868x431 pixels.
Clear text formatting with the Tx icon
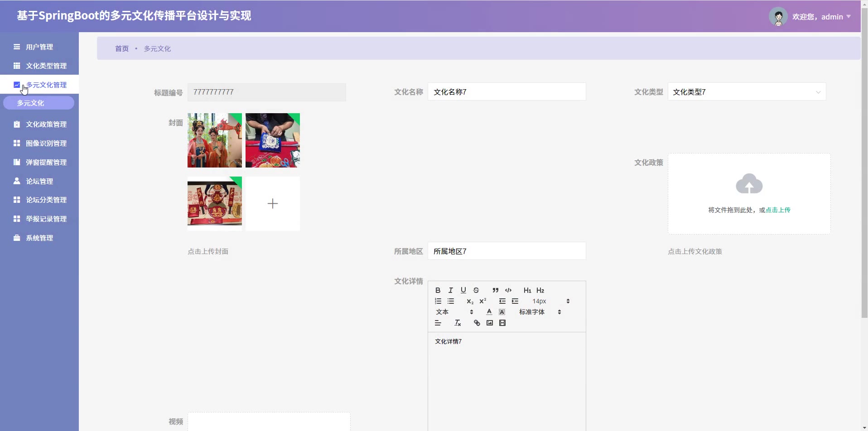[458, 323]
